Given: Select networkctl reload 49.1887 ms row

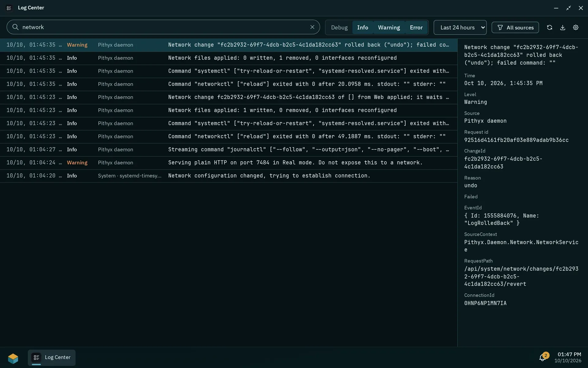Looking at the screenshot, I should point(228,136).
